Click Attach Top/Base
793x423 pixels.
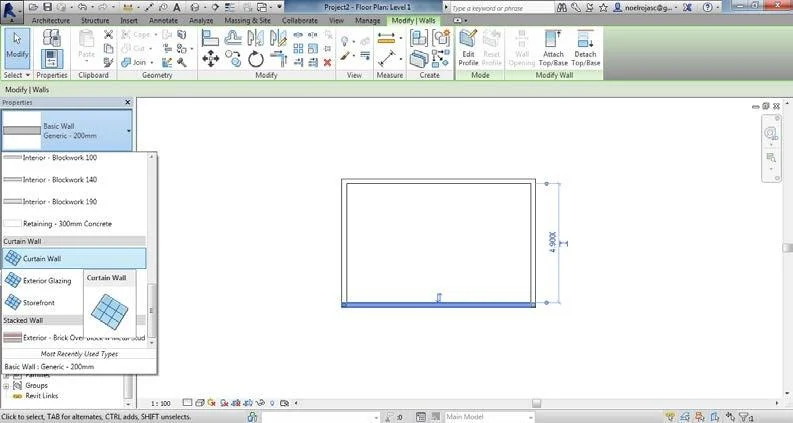point(553,48)
